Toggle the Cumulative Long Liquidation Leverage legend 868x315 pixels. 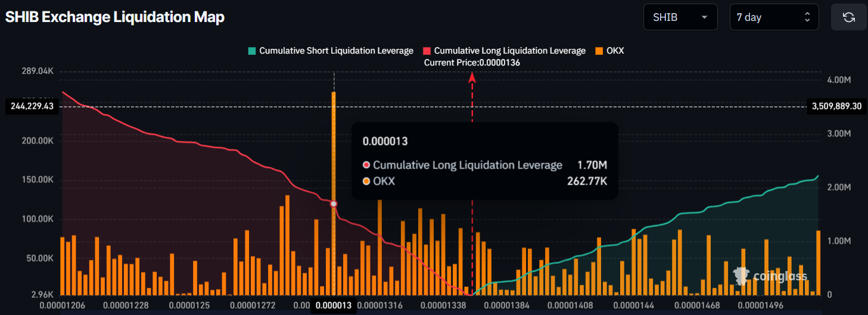pyautogui.click(x=509, y=51)
